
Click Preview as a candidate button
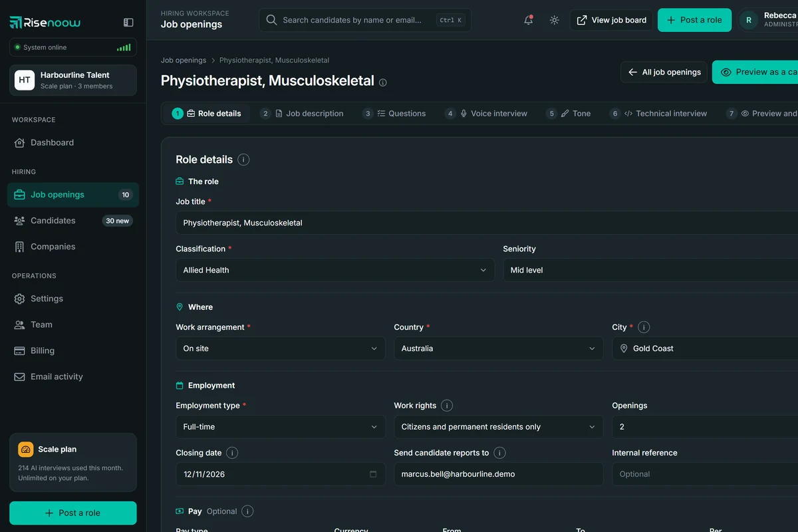click(755, 72)
